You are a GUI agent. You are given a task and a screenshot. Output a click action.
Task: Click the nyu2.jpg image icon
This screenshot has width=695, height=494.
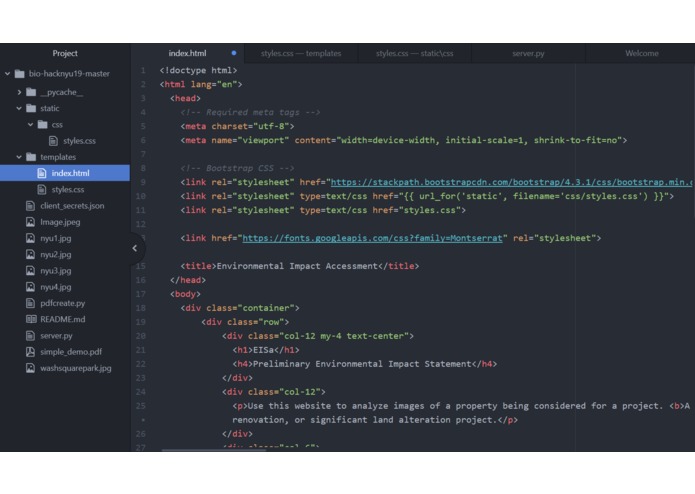point(30,254)
